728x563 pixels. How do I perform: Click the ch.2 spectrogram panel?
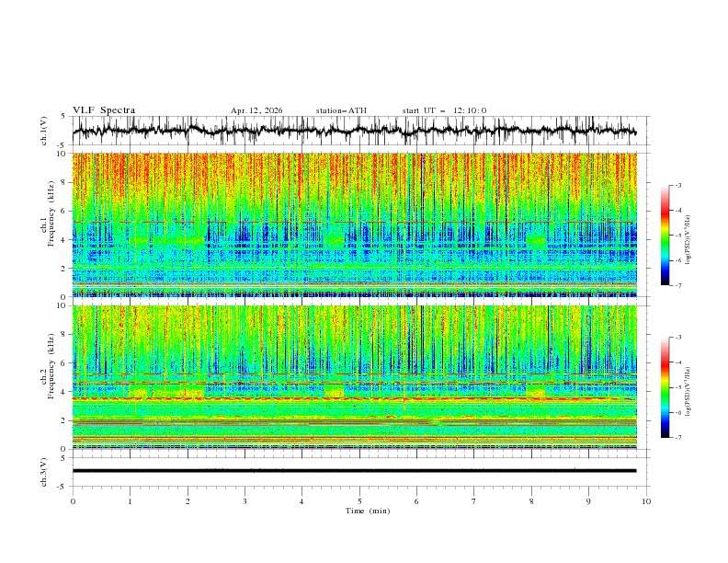pos(355,377)
